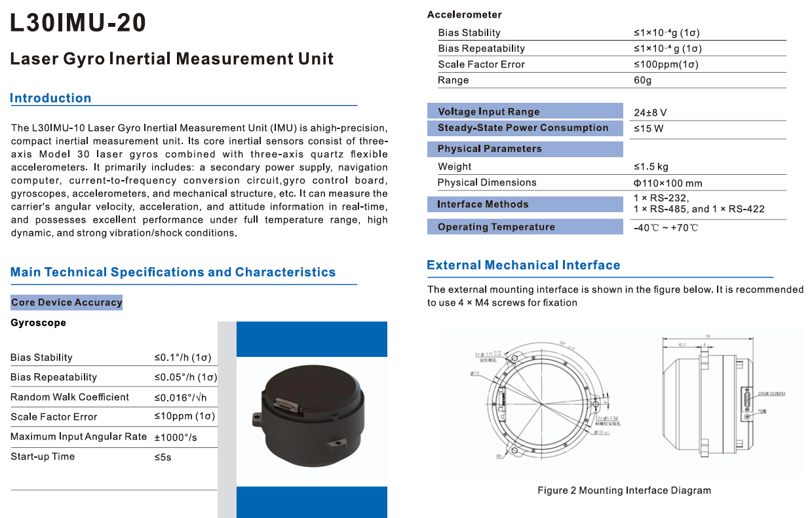The width and height of the screenshot is (812, 518).
Task: Click the Gyroscope subheading
Action: 38,323
